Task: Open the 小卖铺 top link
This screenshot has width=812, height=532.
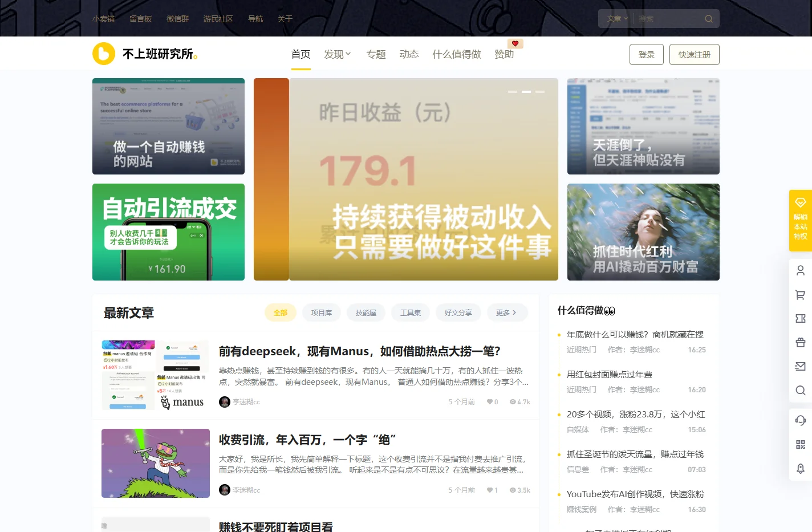Action: [104, 19]
